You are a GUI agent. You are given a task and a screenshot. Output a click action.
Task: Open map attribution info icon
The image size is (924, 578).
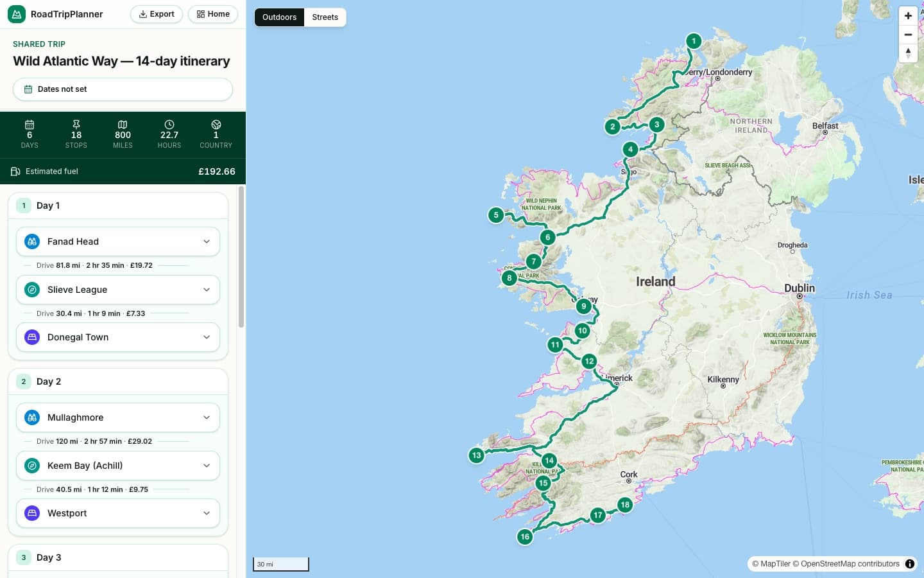(910, 564)
